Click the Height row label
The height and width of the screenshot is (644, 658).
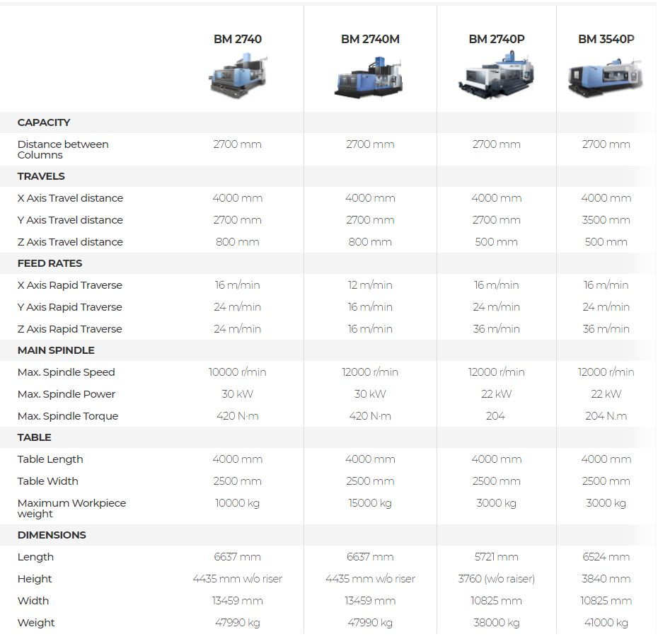pos(35,579)
